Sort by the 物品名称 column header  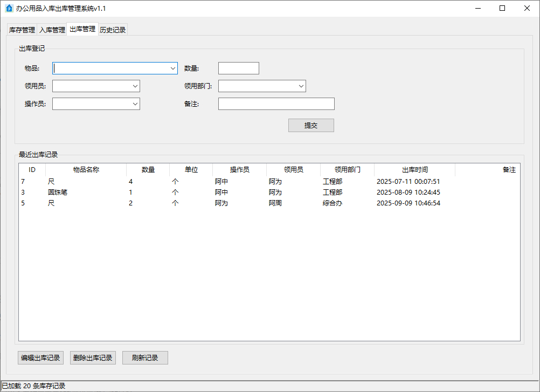click(86, 170)
